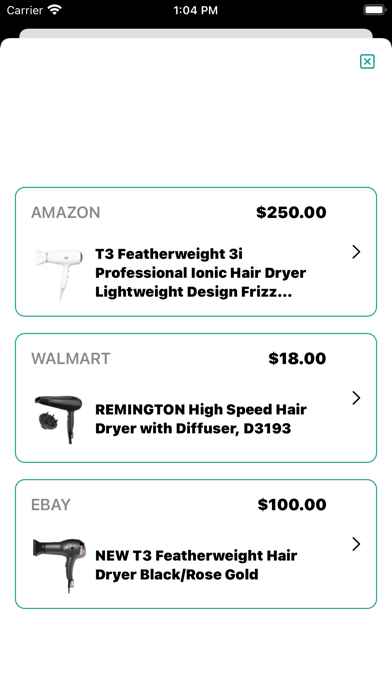Select NEW T3 Featherweight Hair Dryer title
Screen dimensions: 392x696
tap(196, 565)
